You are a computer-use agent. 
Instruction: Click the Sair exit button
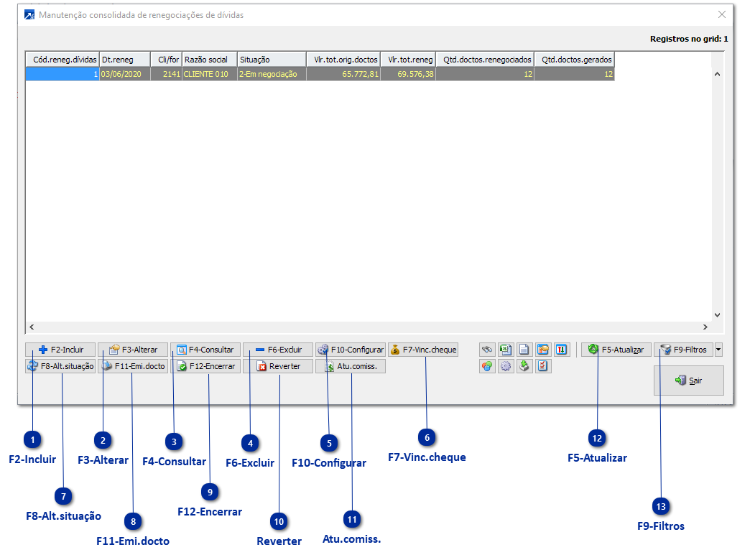[x=689, y=381]
